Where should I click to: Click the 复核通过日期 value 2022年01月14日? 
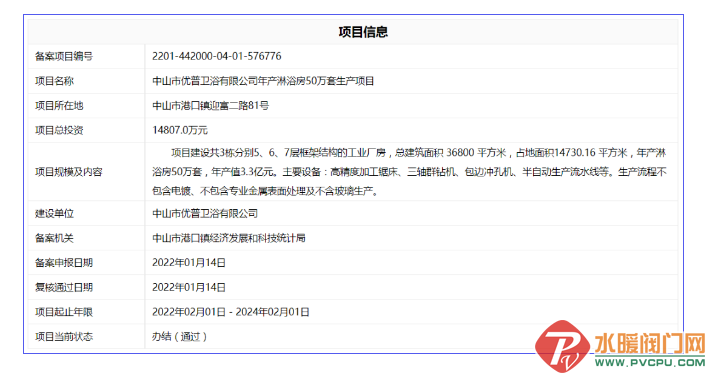tap(189, 287)
